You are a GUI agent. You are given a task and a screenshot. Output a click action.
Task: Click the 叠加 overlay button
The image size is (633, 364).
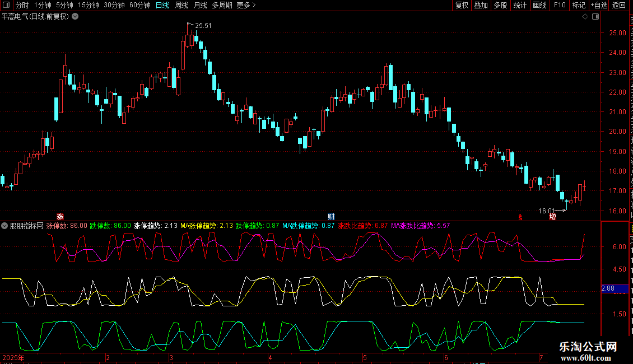pyautogui.click(x=481, y=5)
